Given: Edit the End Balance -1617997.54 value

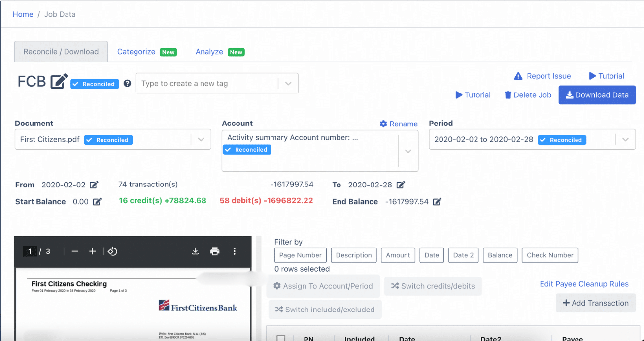Looking at the screenshot, I should coord(437,202).
